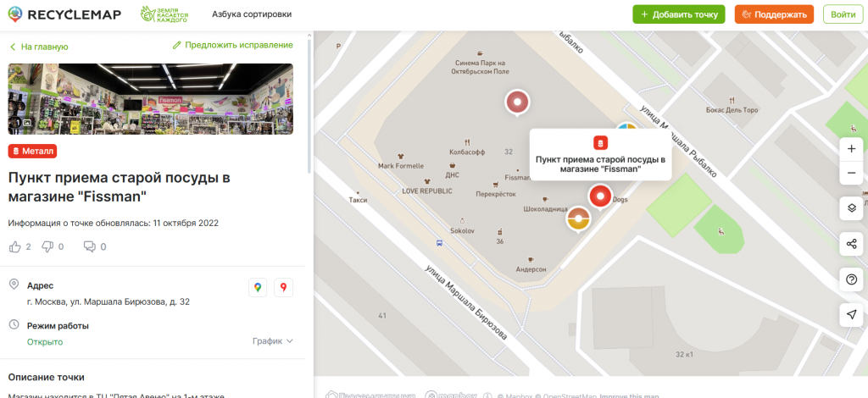Screen dimensions: 868x398
Task: Open address in Google Maps
Action: pyautogui.click(x=258, y=287)
